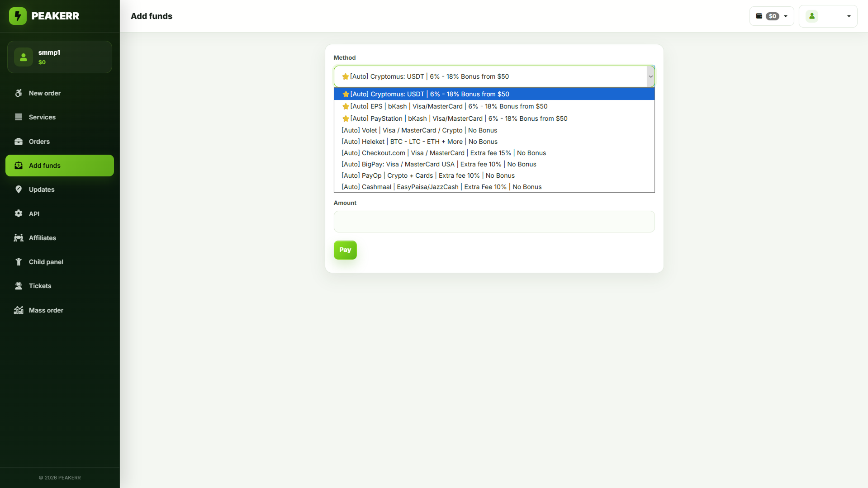Click the smmp1 account card
Image resolution: width=868 pixels, height=488 pixels.
(60, 57)
